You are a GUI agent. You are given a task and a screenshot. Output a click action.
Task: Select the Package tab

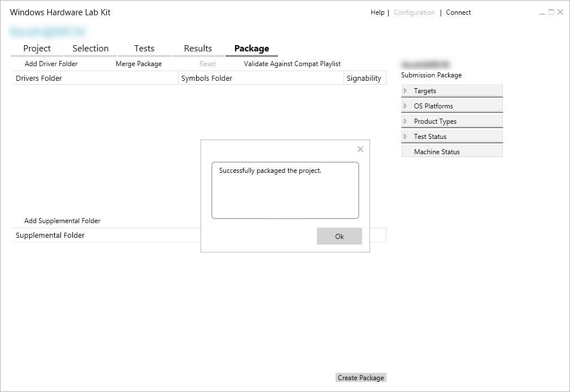(x=251, y=49)
